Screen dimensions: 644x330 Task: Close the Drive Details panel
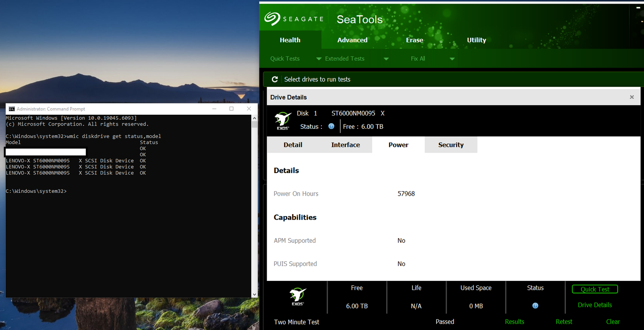pyautogui.click(x=632, y=97)
